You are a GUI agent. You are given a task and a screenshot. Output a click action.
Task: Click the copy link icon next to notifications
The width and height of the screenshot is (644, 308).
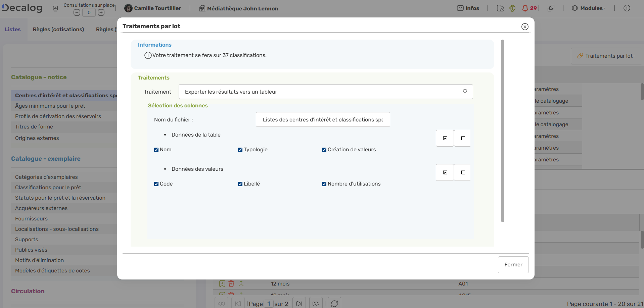(551, 8)
